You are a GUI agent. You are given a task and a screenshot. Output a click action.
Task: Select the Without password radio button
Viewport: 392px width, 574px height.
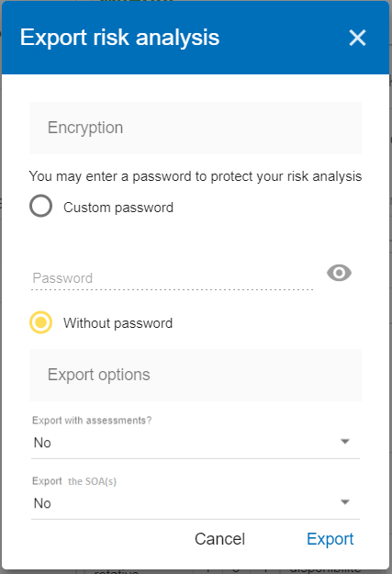(40, 322)
